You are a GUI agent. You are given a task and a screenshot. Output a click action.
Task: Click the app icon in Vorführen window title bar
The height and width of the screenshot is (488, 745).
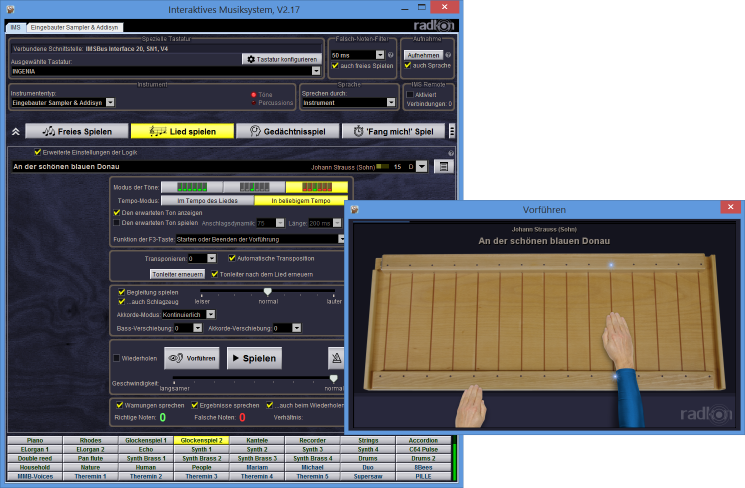pos(354,210)
